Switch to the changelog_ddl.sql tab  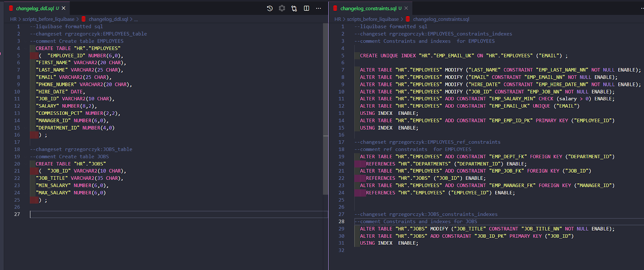pyautogui.click(x=35, y=8)
